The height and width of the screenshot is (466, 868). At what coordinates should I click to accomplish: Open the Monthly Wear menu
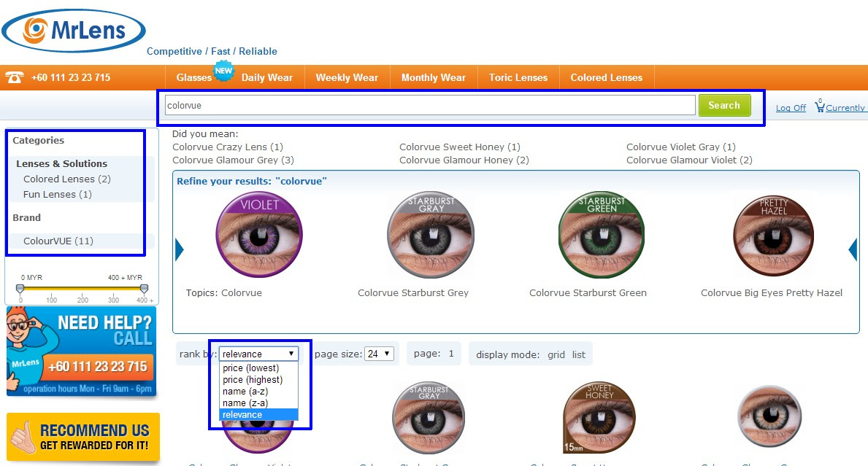(x=434, y=77)
